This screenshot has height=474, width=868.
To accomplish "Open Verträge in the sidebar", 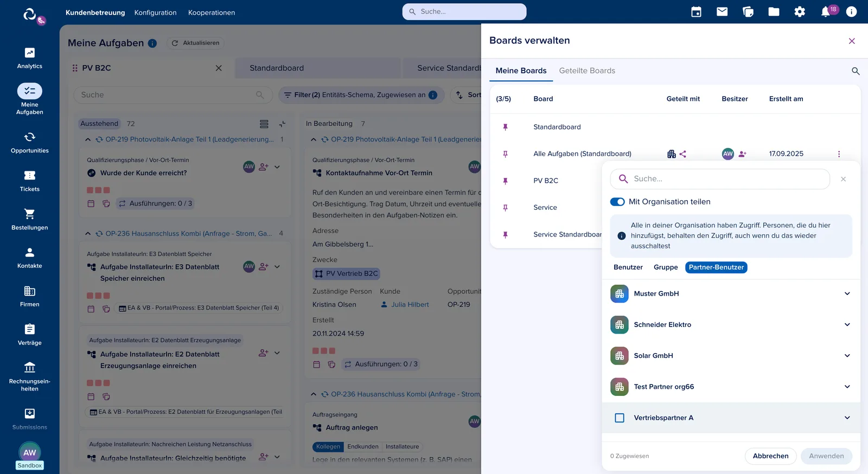I will 29,335.
